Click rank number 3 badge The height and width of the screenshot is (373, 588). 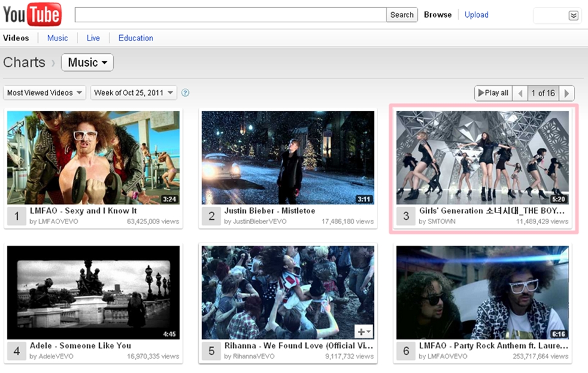coord(406,216)
